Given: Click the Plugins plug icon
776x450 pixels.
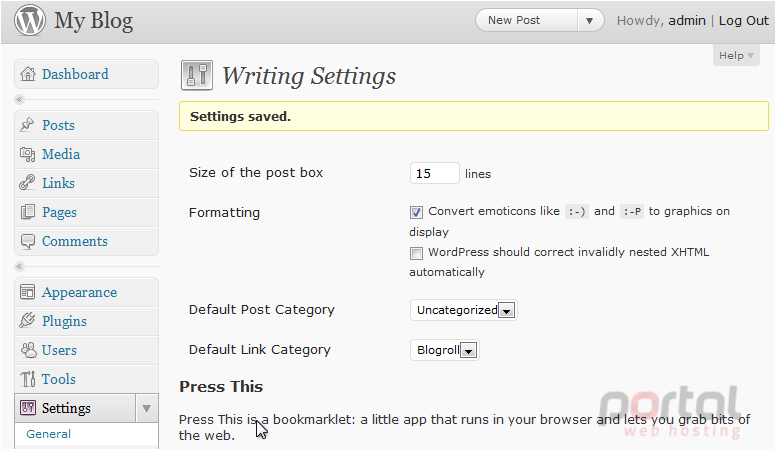Looking at the screenshot, I should (x=27, y=321).
